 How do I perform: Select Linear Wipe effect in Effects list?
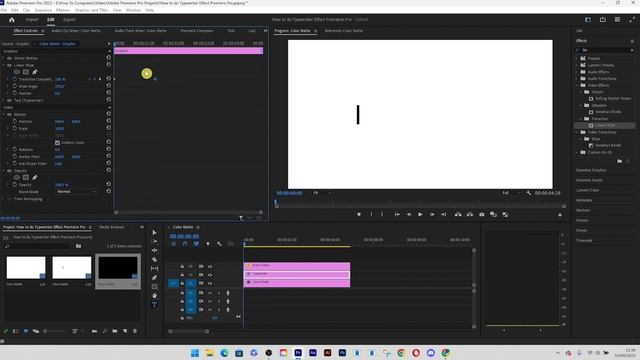tap(604, 125)
